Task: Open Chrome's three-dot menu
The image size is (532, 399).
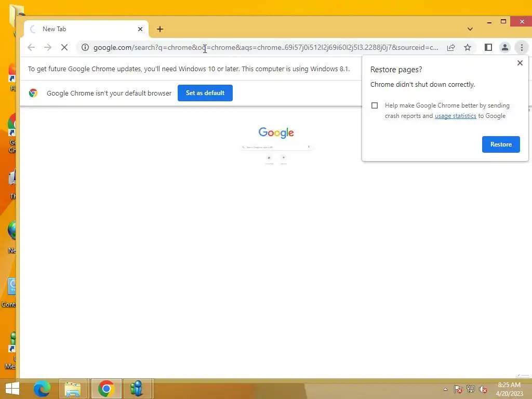Action: pyautogui.click(x=522, y=47)
